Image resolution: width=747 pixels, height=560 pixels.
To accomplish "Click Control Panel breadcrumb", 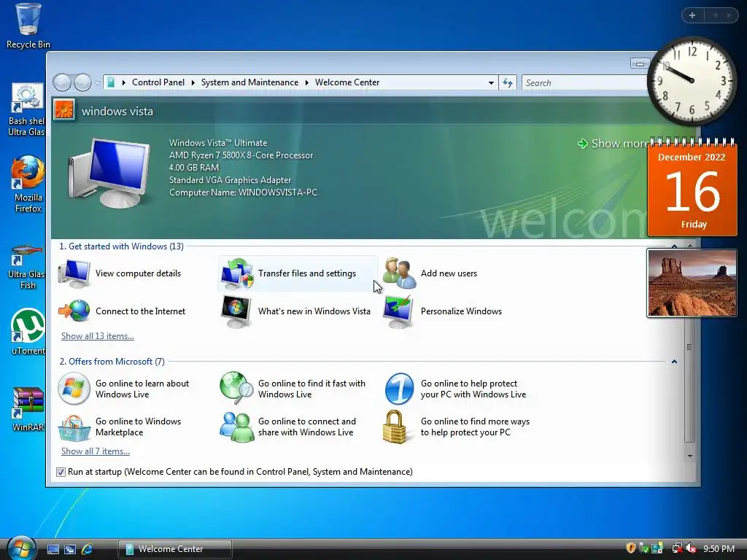I will [x=158, y=82].
